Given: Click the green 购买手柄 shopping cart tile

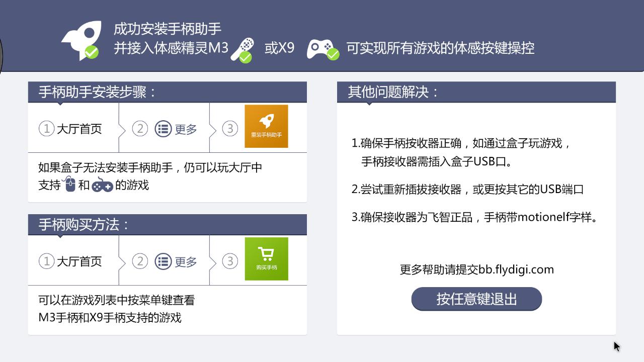Looking at the screenshot, I should coord(266,259).
